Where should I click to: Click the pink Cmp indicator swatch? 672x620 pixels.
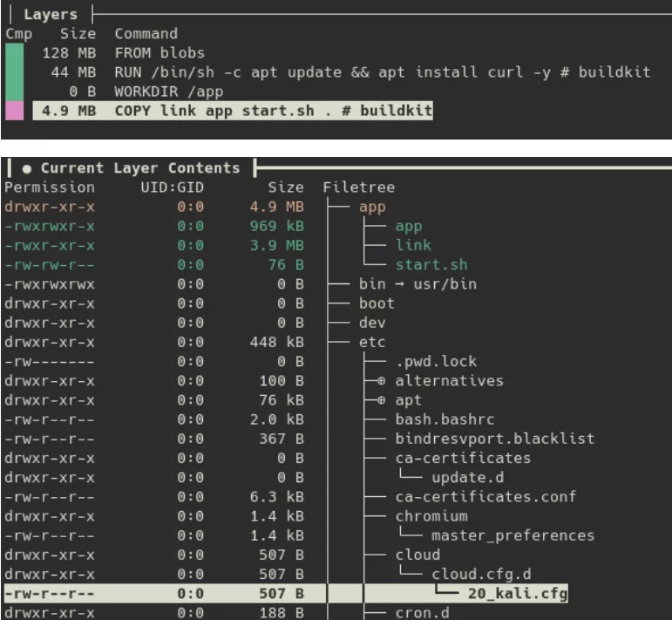(15, 111)
